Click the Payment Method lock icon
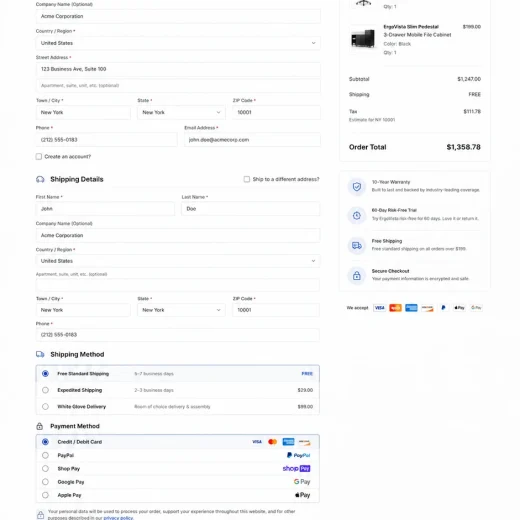This screenshot has height=520, width=520. 40,426
